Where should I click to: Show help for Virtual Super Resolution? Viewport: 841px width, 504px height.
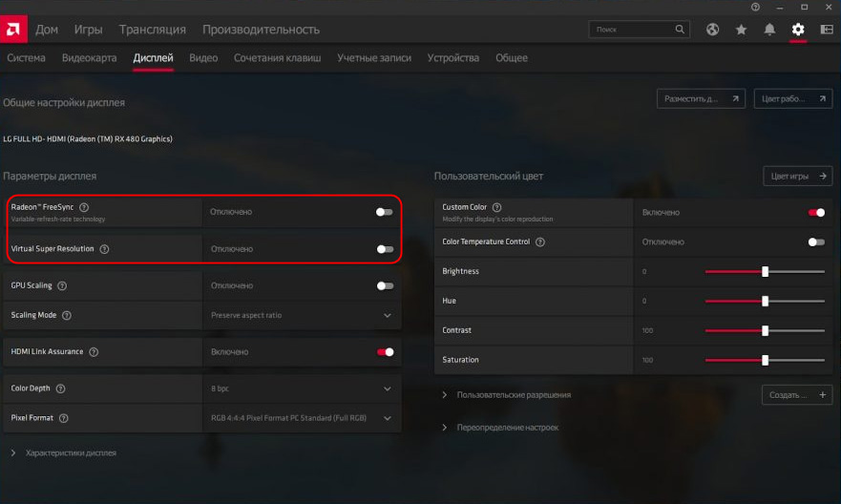click(x=105, y=249)
